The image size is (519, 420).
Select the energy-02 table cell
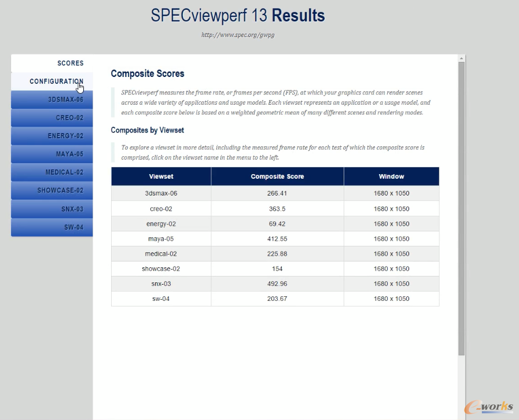pyautogui.click(x=161, y=224)
